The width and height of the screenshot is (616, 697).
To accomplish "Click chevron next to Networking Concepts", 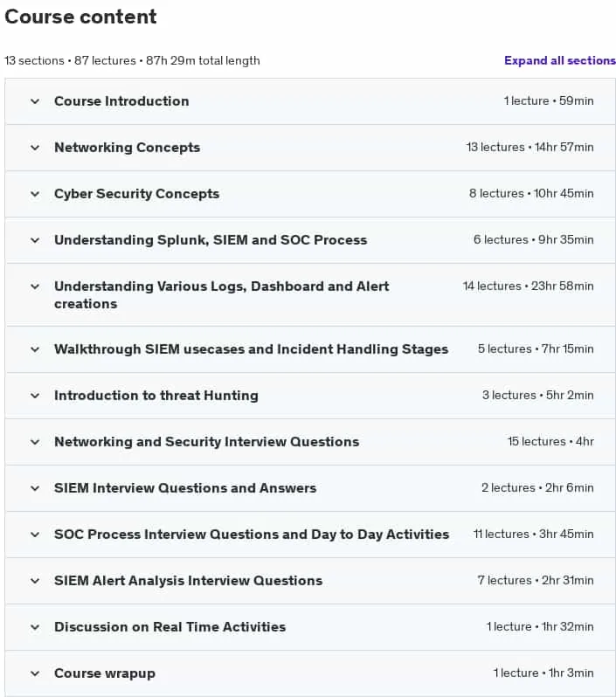I will (x=35, y=148).
